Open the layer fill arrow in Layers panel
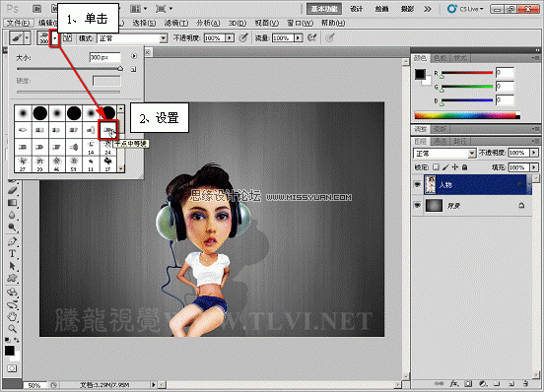 (x=534, y=167)
